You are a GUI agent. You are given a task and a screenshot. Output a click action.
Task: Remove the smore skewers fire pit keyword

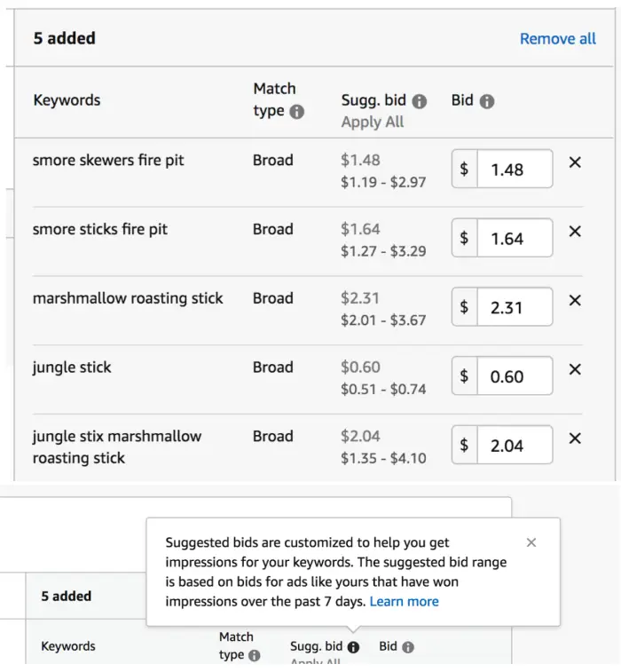[575, 162]
